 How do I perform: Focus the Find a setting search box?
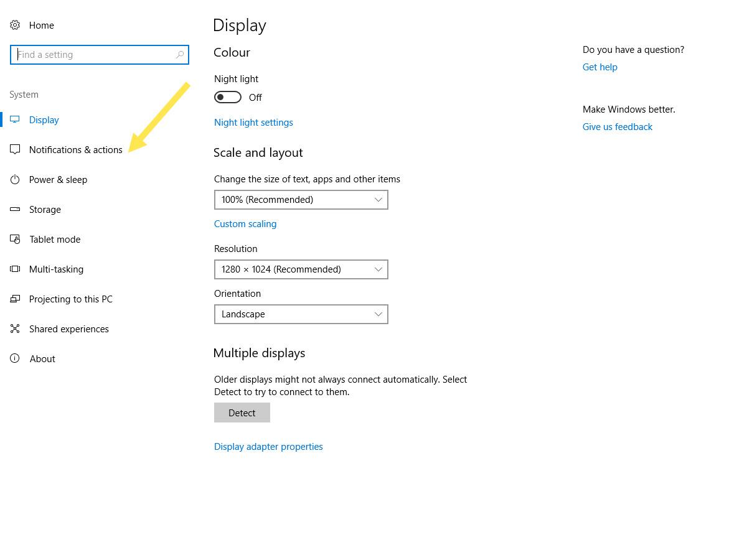[100, 55]
